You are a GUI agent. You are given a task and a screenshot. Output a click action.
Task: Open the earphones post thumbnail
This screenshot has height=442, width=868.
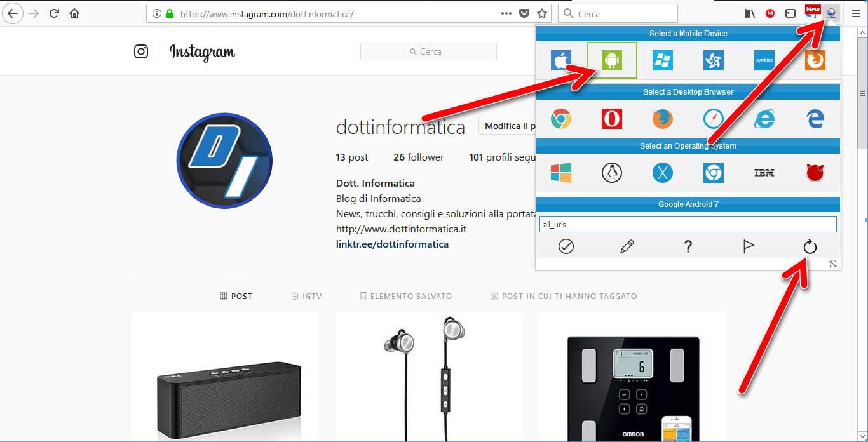pyautogui.click(x=429, y=377)
